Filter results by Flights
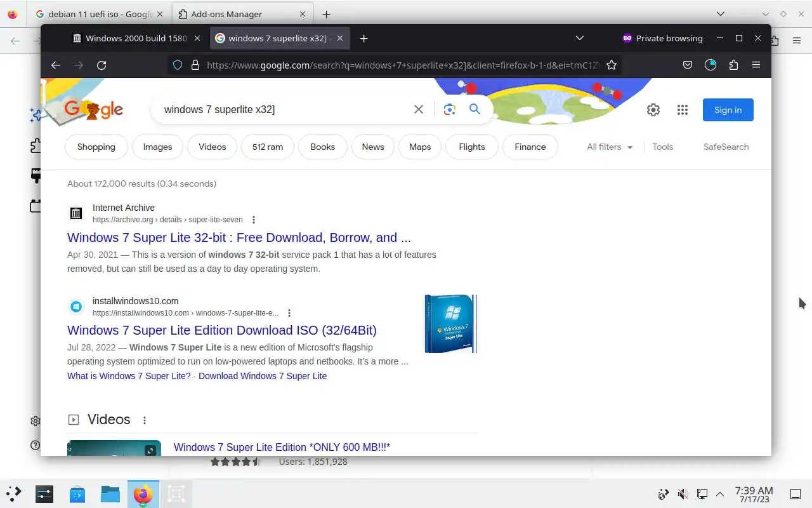 pos(472,147)
